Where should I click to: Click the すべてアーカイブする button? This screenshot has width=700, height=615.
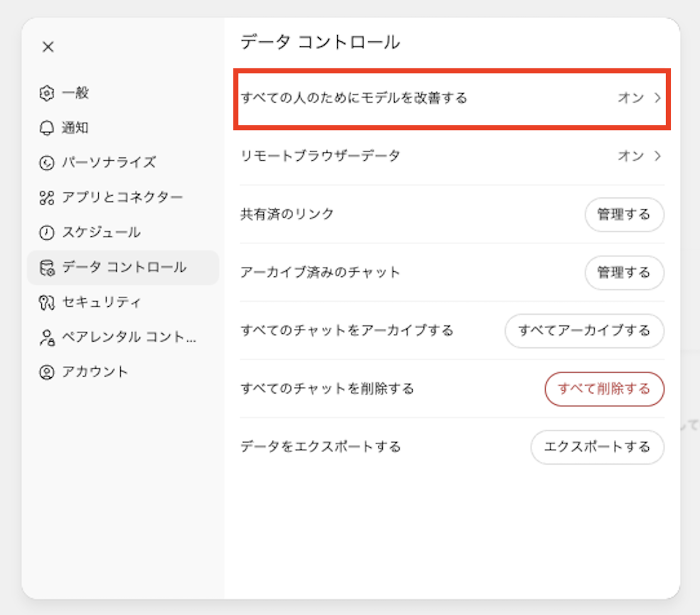click(x=584, y=331)
